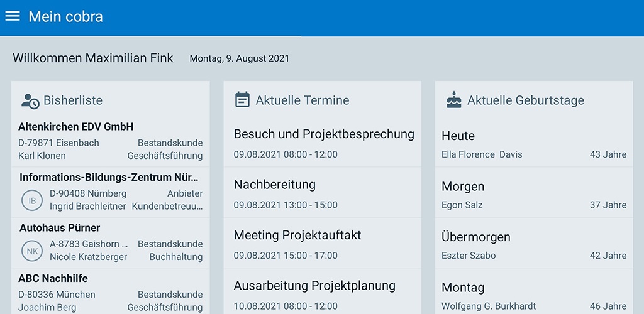The height and width of the screenshot is (314, 644).
Task: Select Eszter Szabo birthday entry
Action: click(534, 242)
